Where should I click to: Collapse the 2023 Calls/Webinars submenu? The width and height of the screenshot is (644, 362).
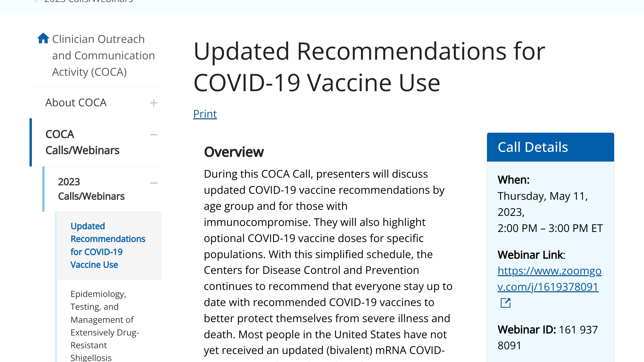pos(154,183)
